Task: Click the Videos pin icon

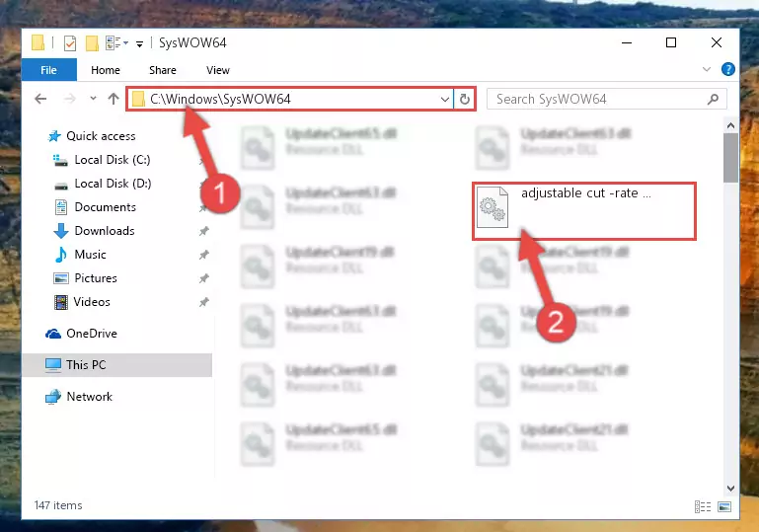Action: pyautogui.click(x=203, y=302)
